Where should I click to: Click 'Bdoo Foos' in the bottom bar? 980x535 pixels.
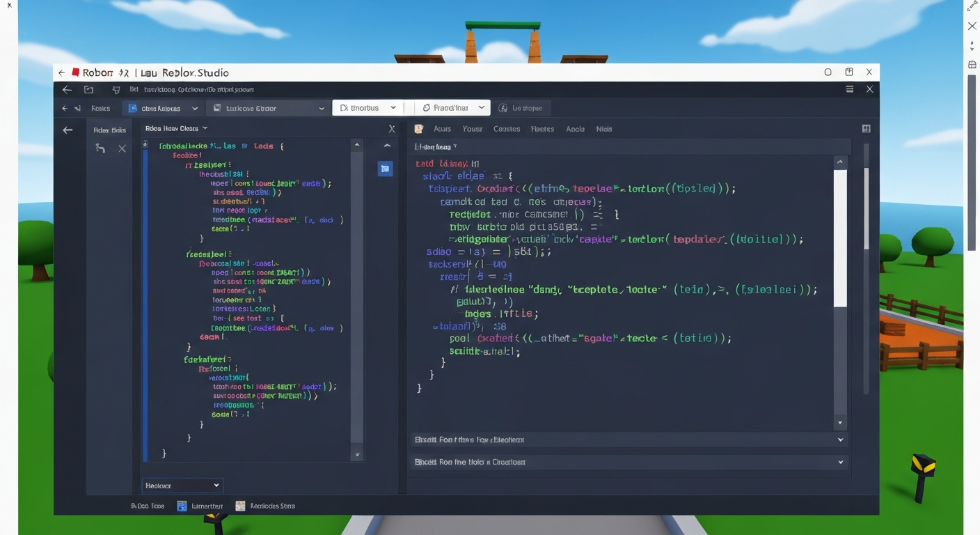click(148, 506)
